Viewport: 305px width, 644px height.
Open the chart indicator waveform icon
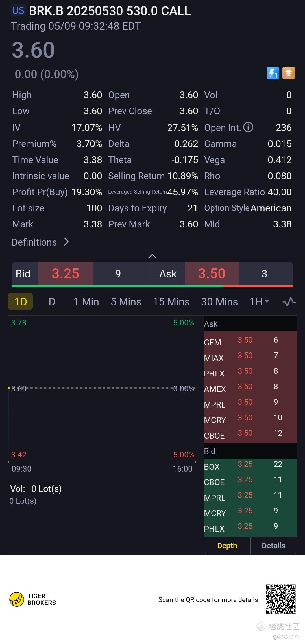coord(289,302)
